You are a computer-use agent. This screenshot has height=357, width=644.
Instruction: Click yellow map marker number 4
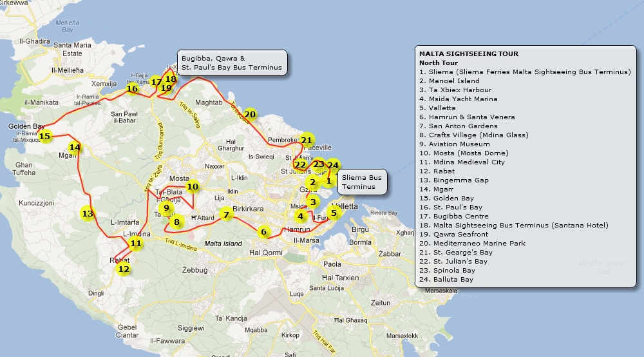301,216
